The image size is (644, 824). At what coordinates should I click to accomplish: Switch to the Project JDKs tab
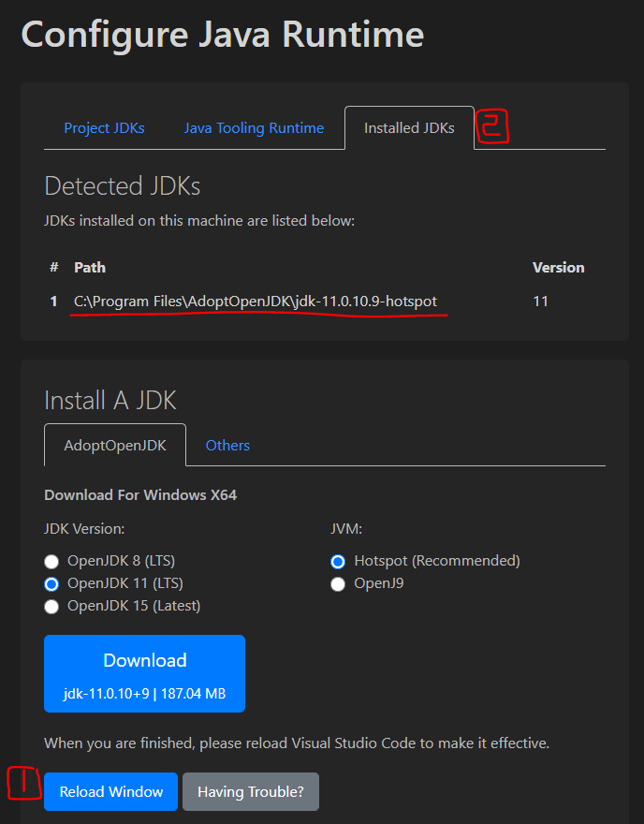[104, 128]
